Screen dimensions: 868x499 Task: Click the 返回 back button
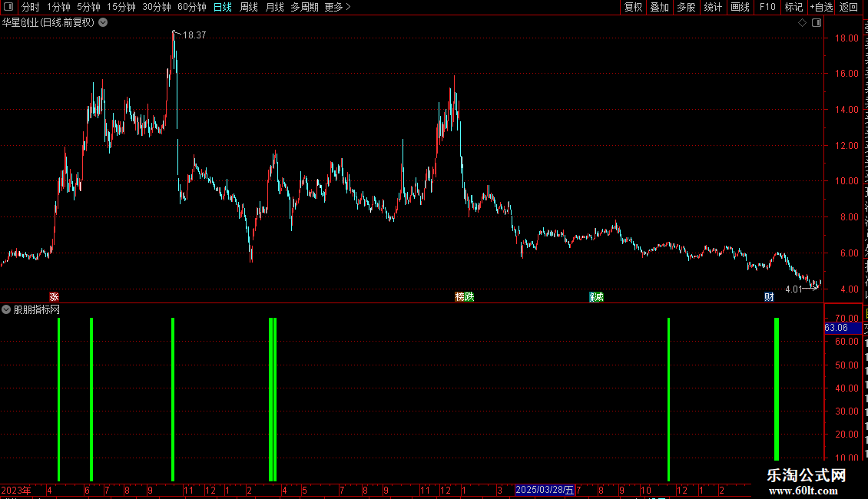(x=849, y=7)
